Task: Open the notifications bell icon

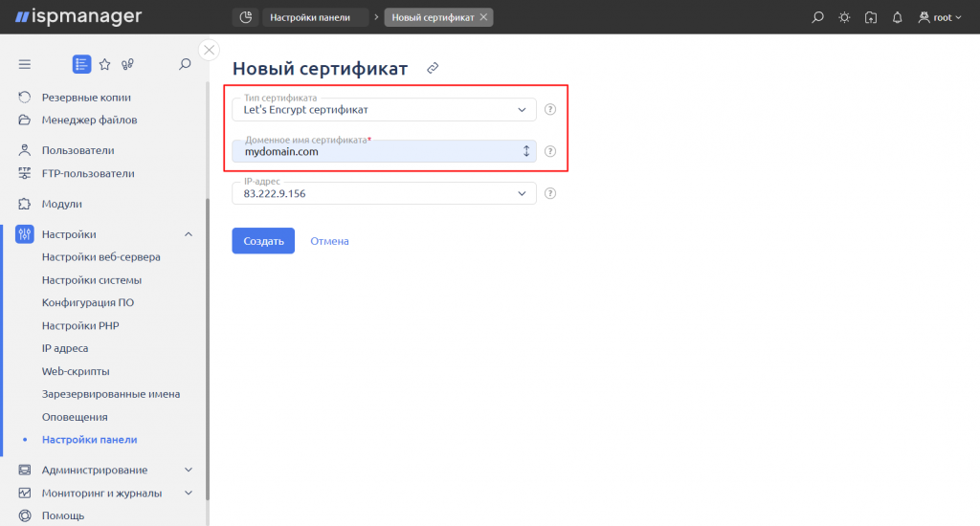Action: [897, 17]
